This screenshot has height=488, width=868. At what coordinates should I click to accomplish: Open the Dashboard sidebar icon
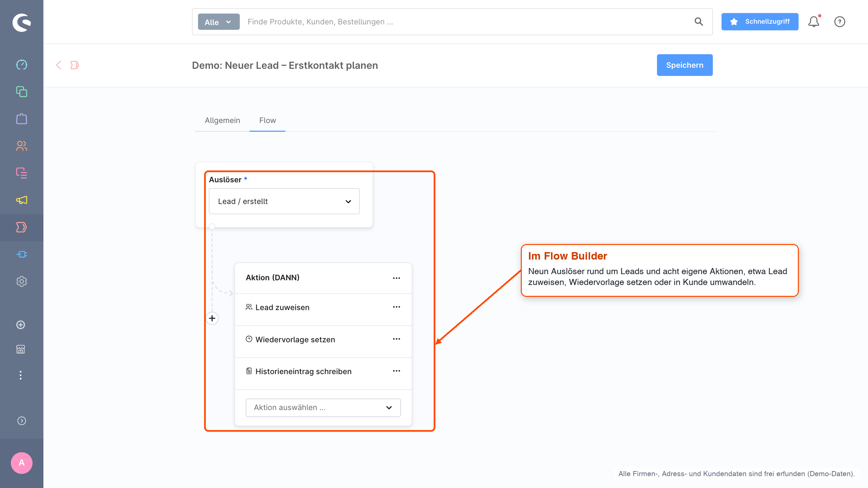click(22, 64)
